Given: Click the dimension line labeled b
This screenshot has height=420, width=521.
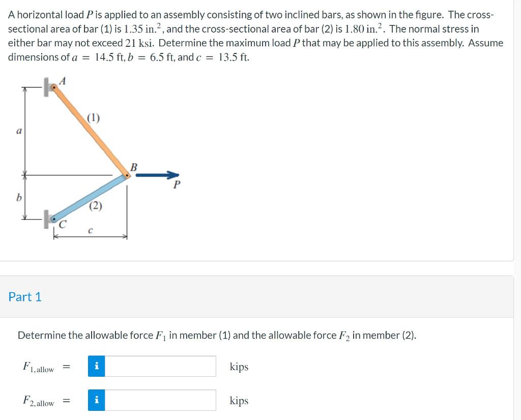Looking at the screenshot, I should pyautogui.click(x=23, y=200).
